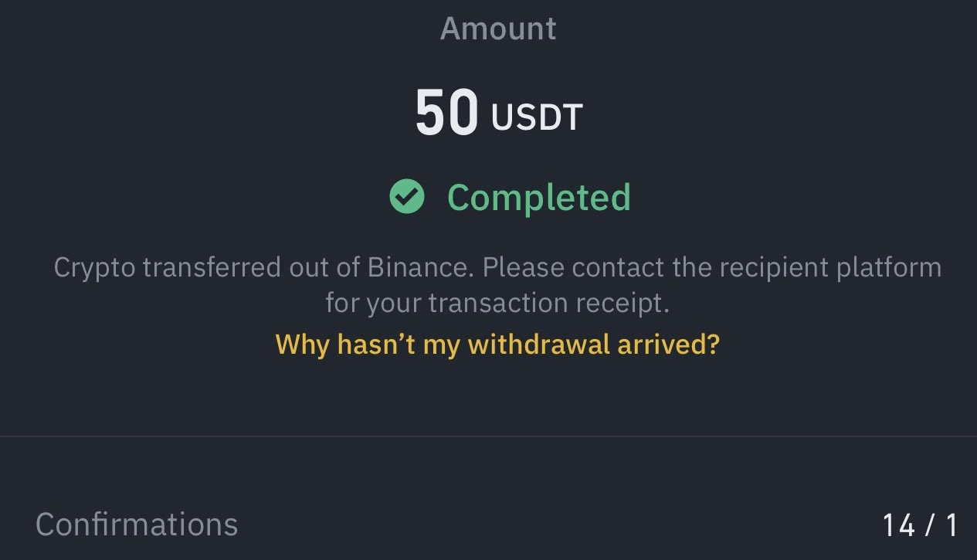The width and height of the screenshot is (977, 560).
Task: Click the 50 amount number
Action: 446,114
